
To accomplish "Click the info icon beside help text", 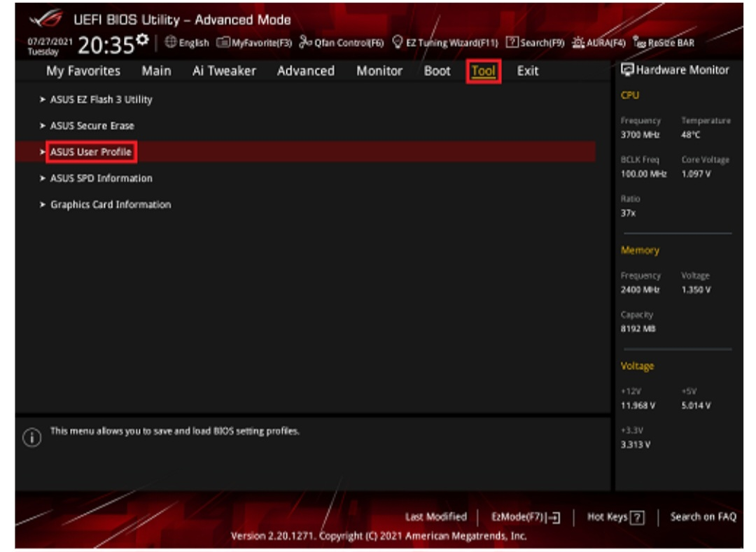I will click(31, 437).
